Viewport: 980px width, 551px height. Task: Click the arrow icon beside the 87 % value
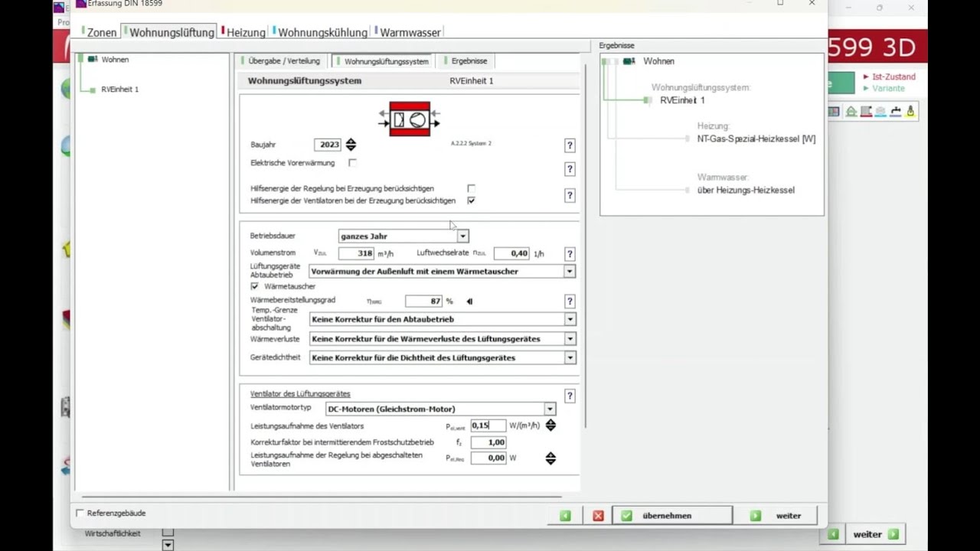pos(469,302)
